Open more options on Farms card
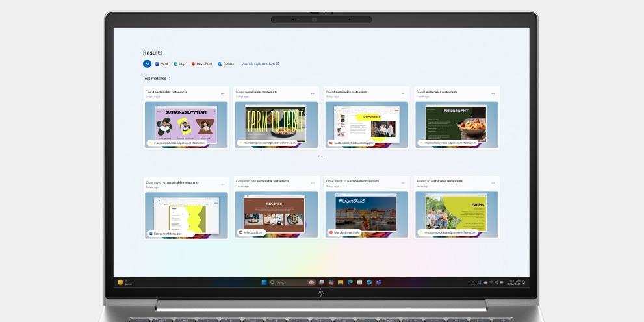This screenshot has height=322, width=644. [493, 183]
